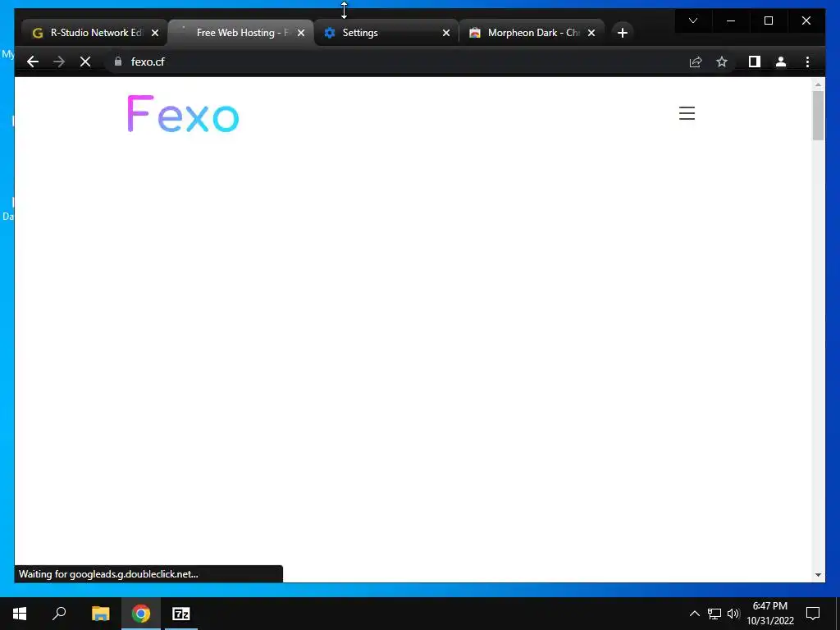The image size is (840, 630).
Task: Open a new tab
Action: (622, 33)
